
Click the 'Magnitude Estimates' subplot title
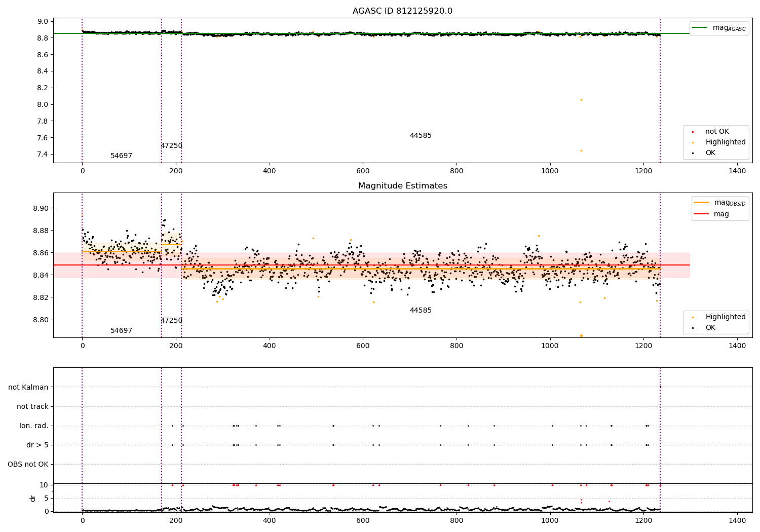402,186
